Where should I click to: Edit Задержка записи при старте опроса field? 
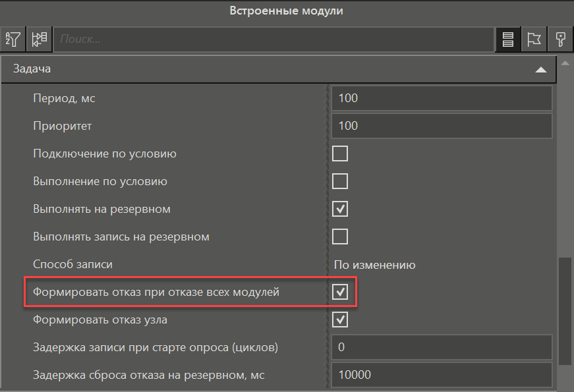tap(442, 347)
